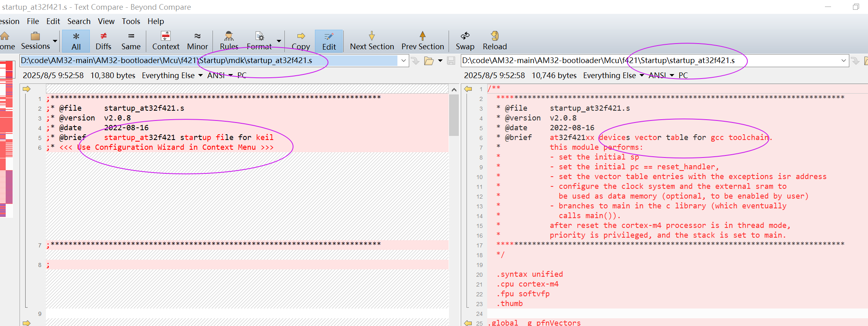868x326 pixels.
Task: Reload the compared files
Action: click(495, 41)
